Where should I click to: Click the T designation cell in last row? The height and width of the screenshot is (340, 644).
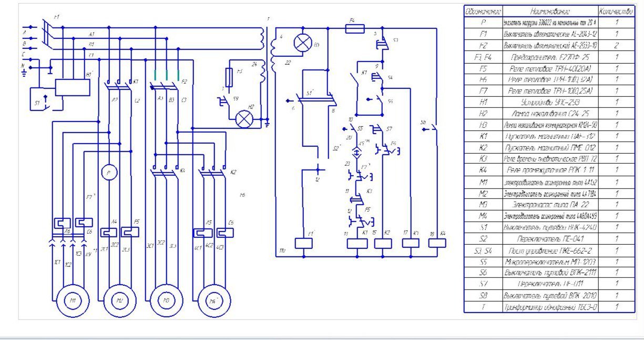[483, 307]
